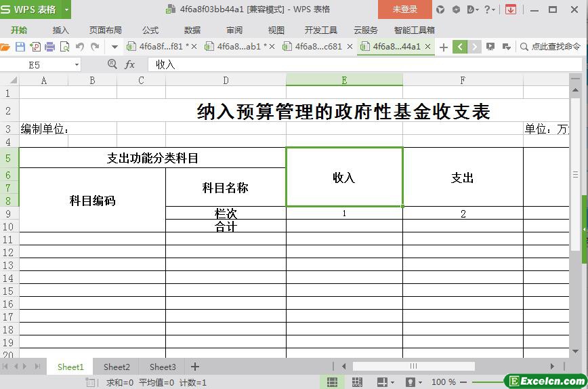The image size is (588, 389).
Task: Select column F header
Action: (463, 80)
